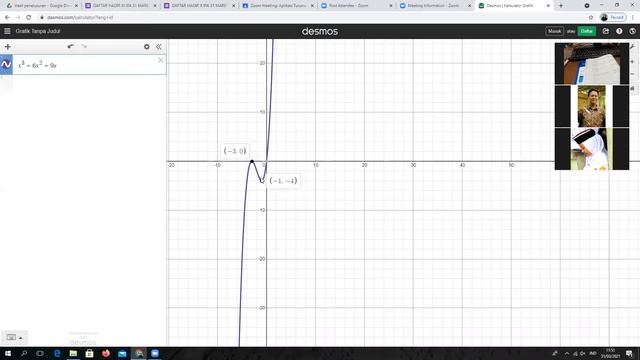Select the man in batik video thumbnail

point(592,106)
